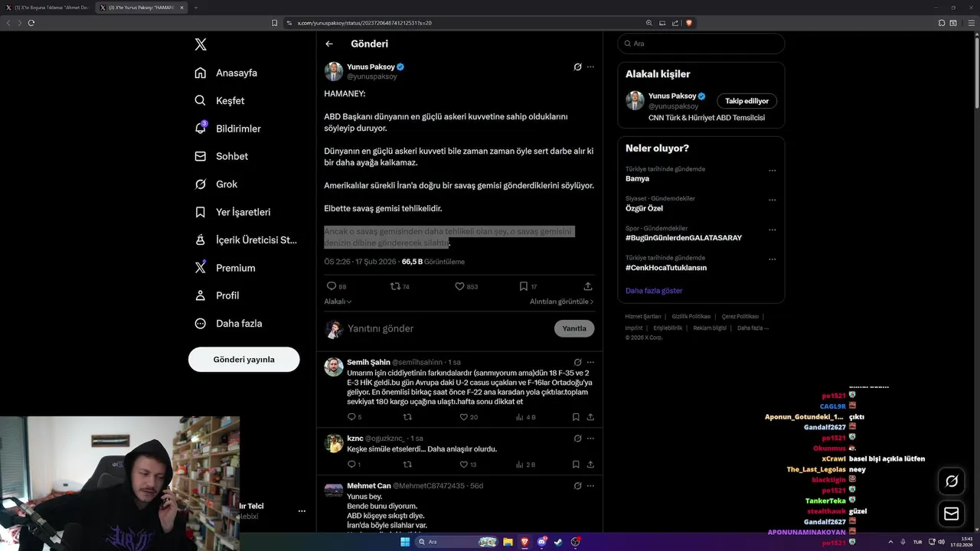Click the Ara search field on X
The height and width of the screenshot is (551, 980).
[x=701, y=44]
